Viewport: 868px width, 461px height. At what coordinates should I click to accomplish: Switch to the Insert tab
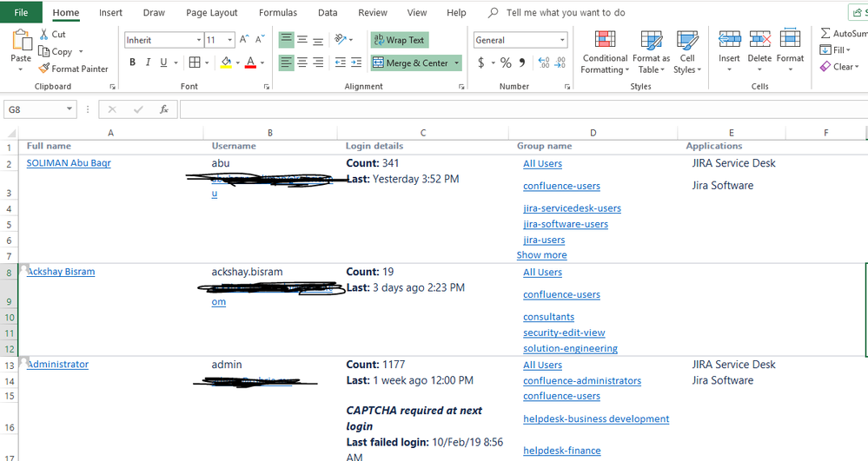[110, 12]
